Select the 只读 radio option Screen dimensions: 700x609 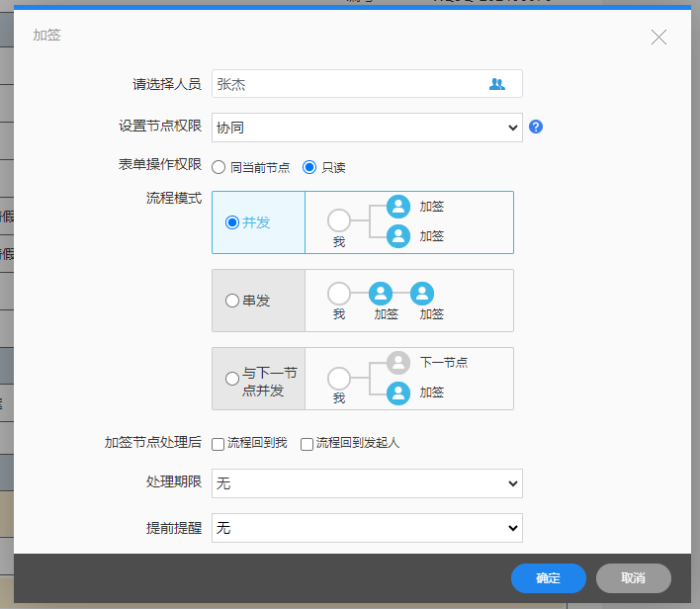click(309, 167)
